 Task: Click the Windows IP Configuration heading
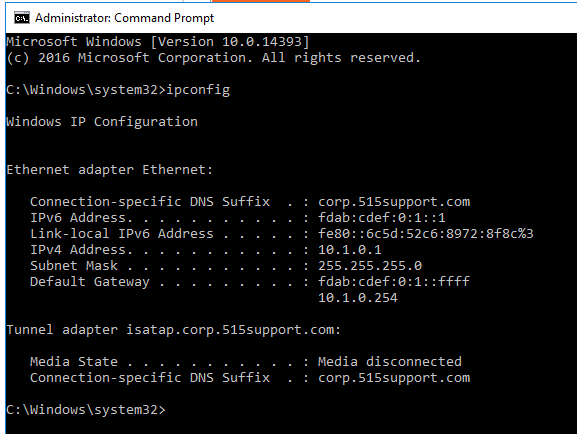102,121
